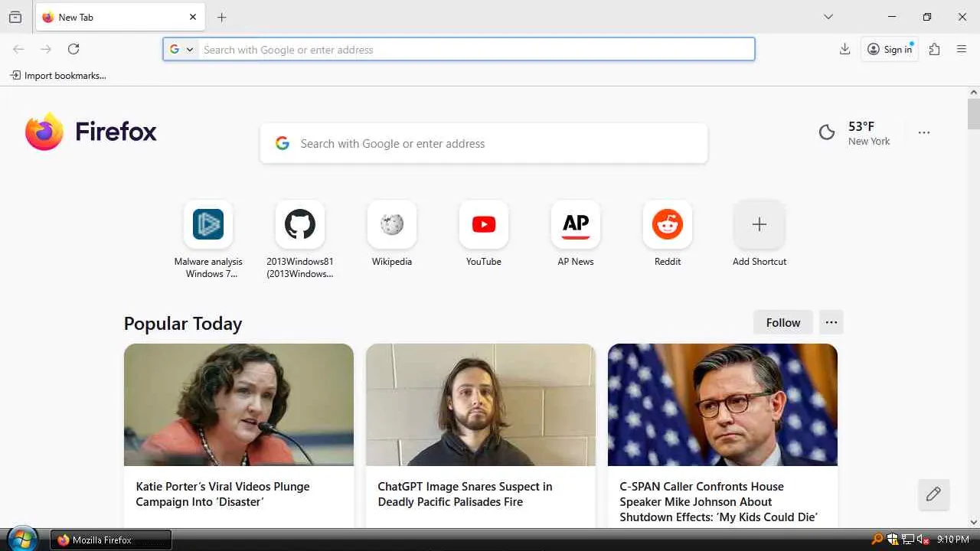Open the Firefox application menu
The height and width of the screenshot is (551, 980).
(x=962, y=49)
